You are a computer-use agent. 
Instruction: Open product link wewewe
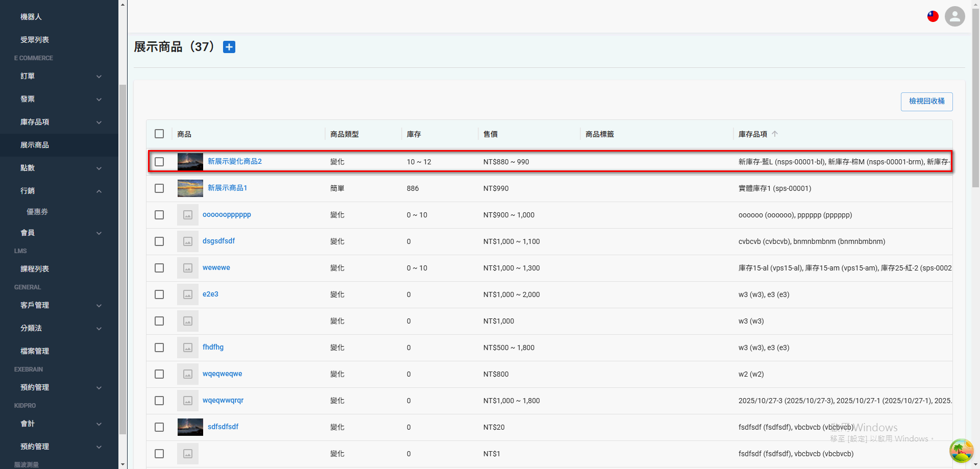216,267
